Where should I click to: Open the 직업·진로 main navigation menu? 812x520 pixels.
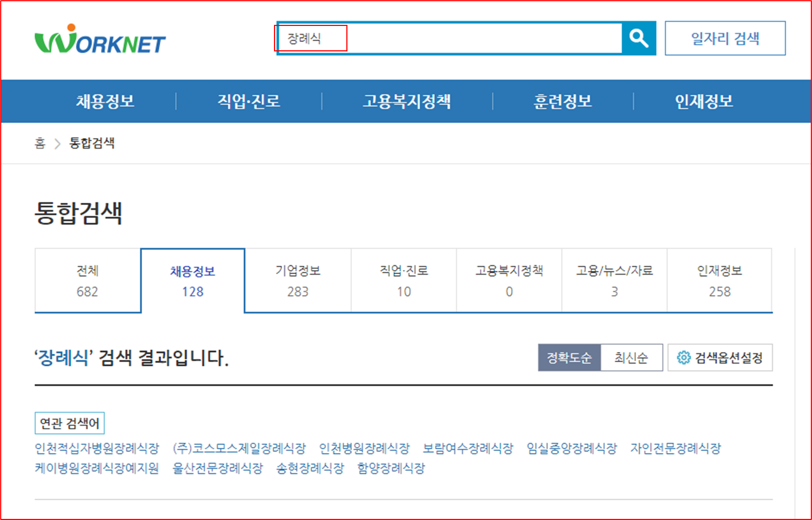(x=249, y=101)
